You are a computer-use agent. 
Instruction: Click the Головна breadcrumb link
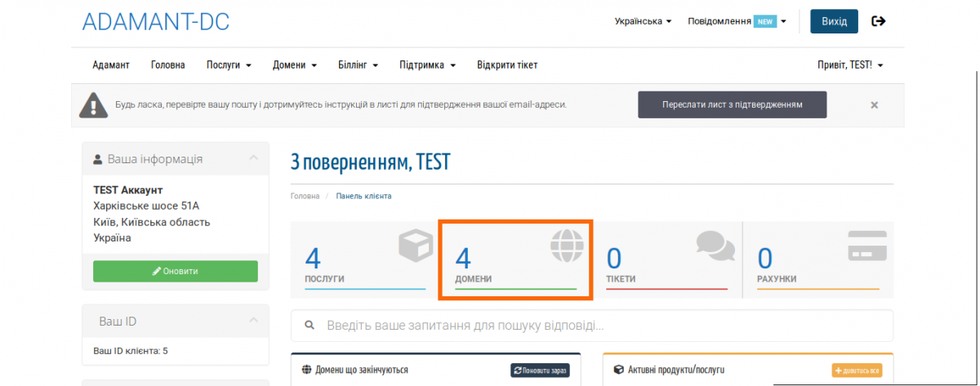305,197
